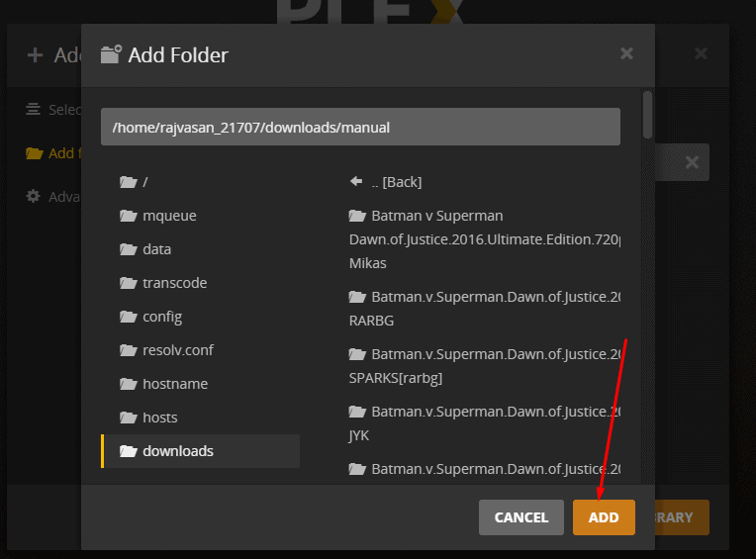Viewport: 756px width, 559px height.
Task: Go back using the '.. [Back]' arrow
Action: 356,182
